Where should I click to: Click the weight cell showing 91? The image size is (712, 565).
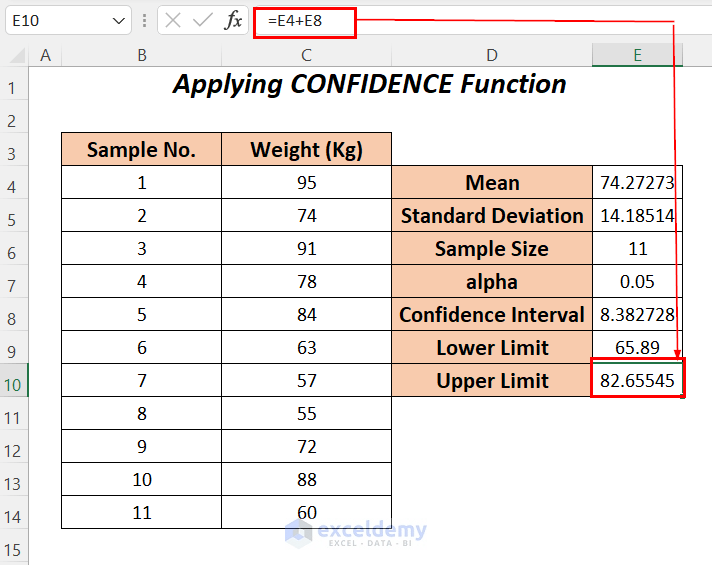(307, 248)
